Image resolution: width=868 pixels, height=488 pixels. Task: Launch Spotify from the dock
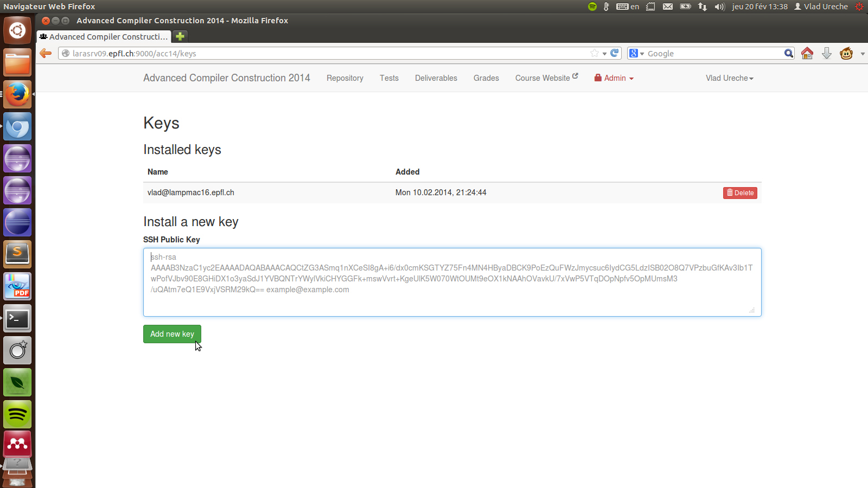point(17,414)
